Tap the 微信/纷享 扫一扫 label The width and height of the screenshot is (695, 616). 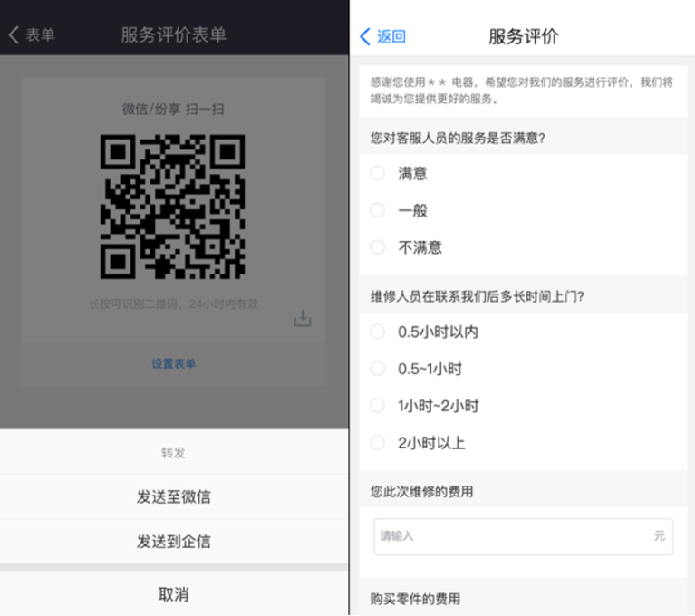point(173,109)
